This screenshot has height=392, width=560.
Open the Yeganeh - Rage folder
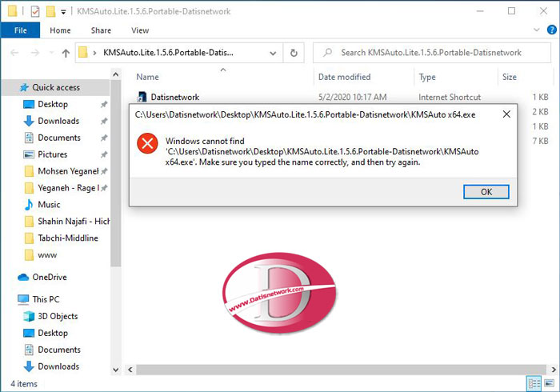68,188
